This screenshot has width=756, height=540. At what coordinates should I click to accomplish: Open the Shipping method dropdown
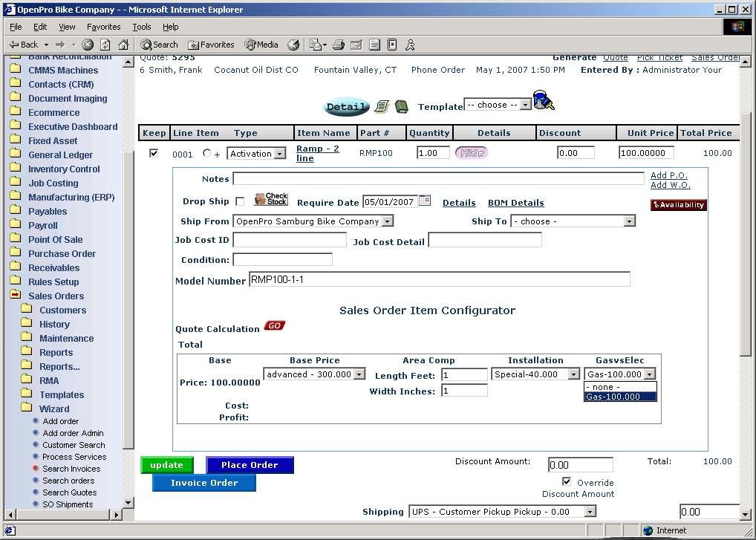590,512
